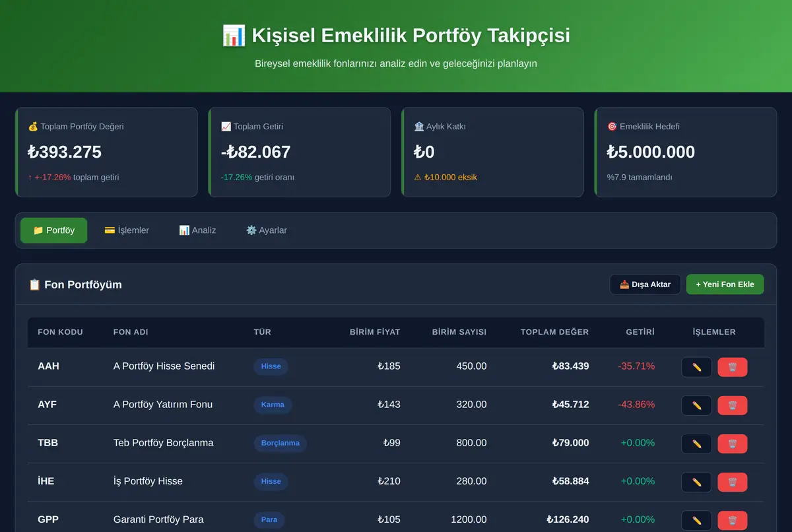Click fund name İş Portföy Hisse
Image resolution: width=792 pixels, height=532 pixels.
148,481
